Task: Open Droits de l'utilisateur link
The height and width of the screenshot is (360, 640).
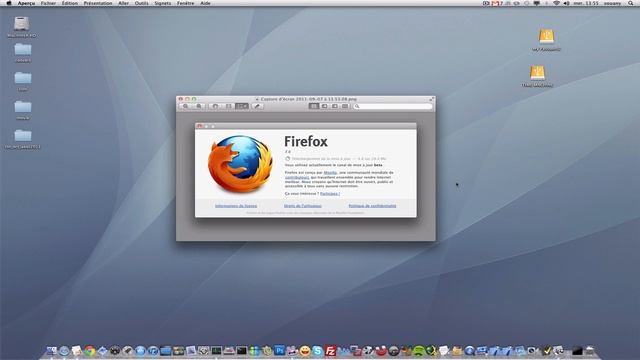Action: point(302,206)
